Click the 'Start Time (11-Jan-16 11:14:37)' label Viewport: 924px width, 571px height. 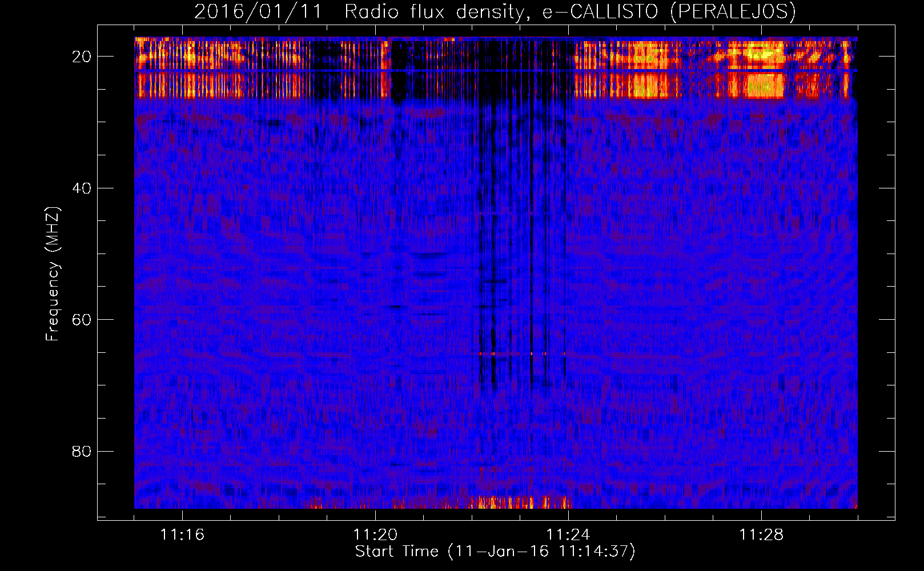point(495,552)
